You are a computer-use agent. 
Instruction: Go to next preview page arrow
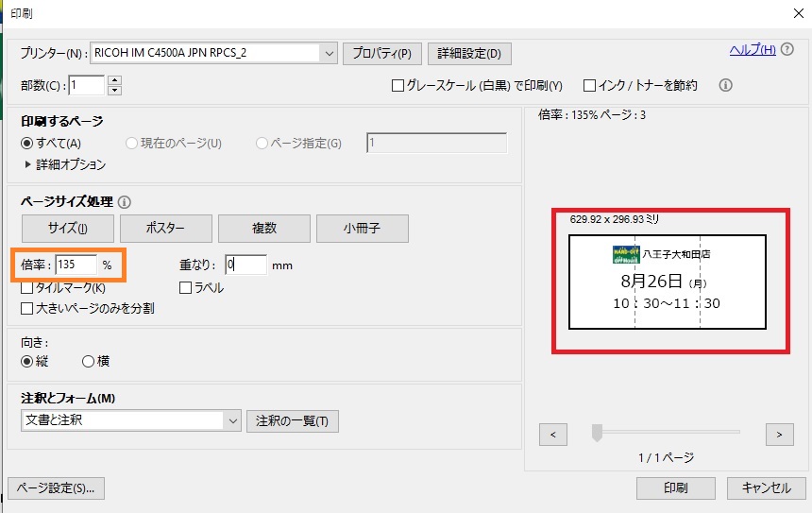point(779,434)
